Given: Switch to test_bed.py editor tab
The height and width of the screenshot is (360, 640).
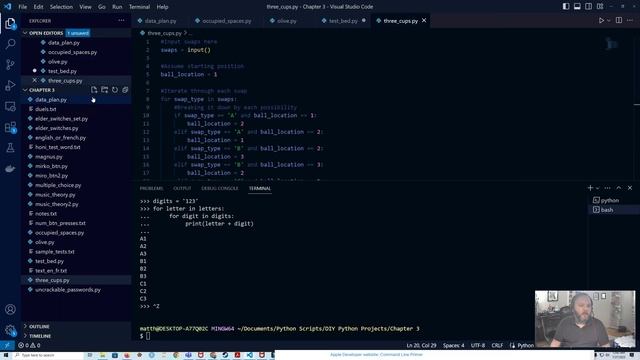Looking at the screenshot, I should (x=343, y=21).
